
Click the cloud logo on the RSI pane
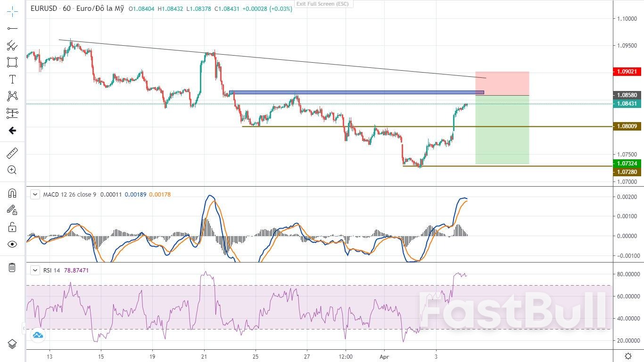tap(38, 335)
